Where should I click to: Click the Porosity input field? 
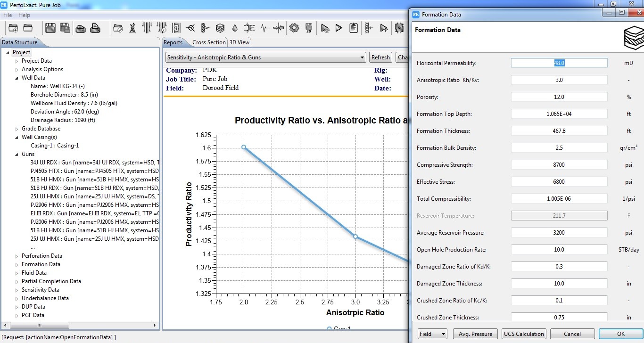[x=559, y=97]
